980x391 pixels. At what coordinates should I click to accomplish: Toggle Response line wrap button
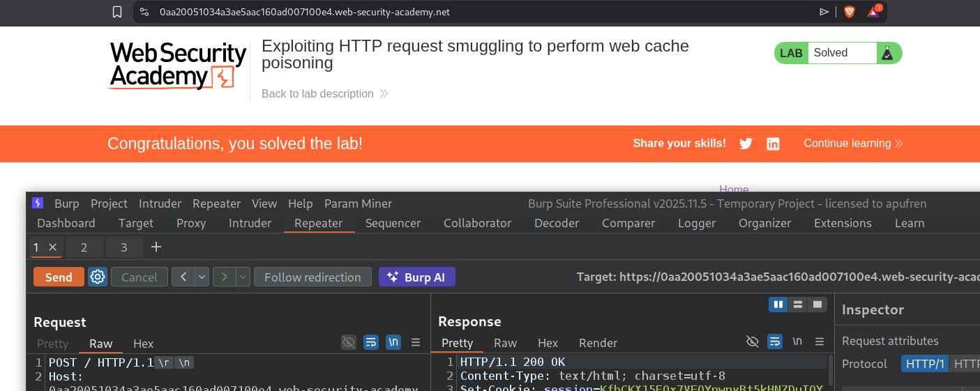point(775,342)
